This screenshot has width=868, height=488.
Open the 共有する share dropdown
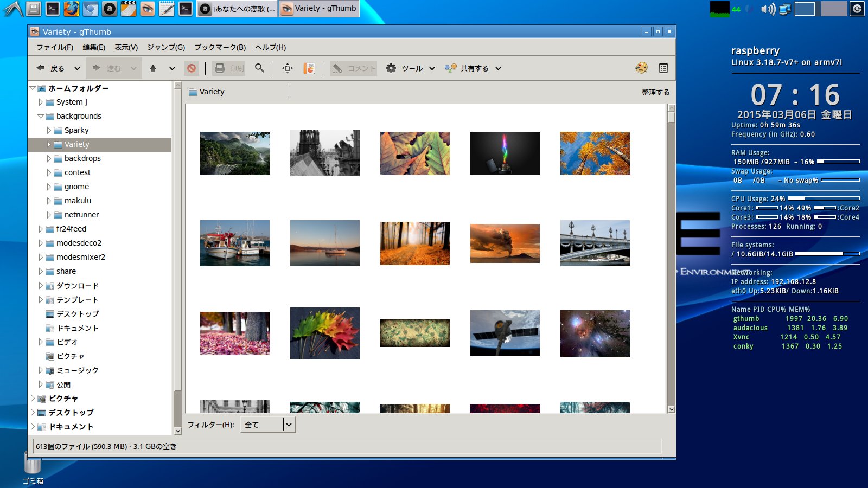pos(473,68)
